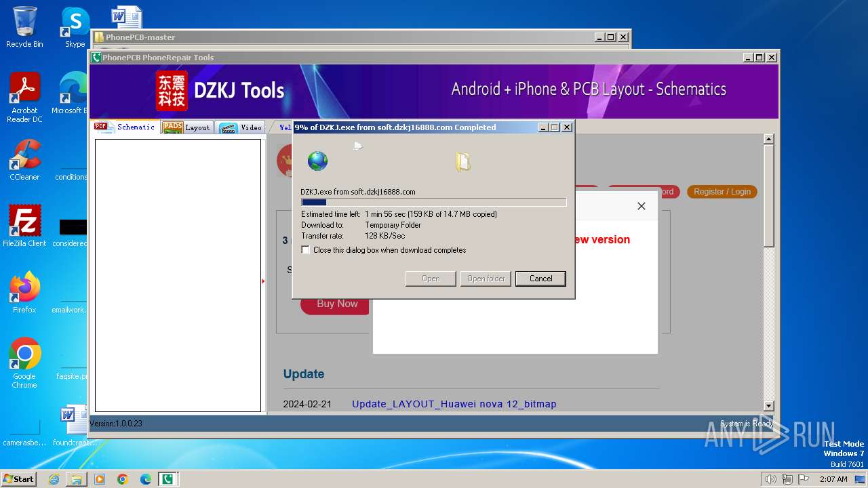868x488 pixels.
Task: Open Chrome from the taskbar
Action: [123, 479]
